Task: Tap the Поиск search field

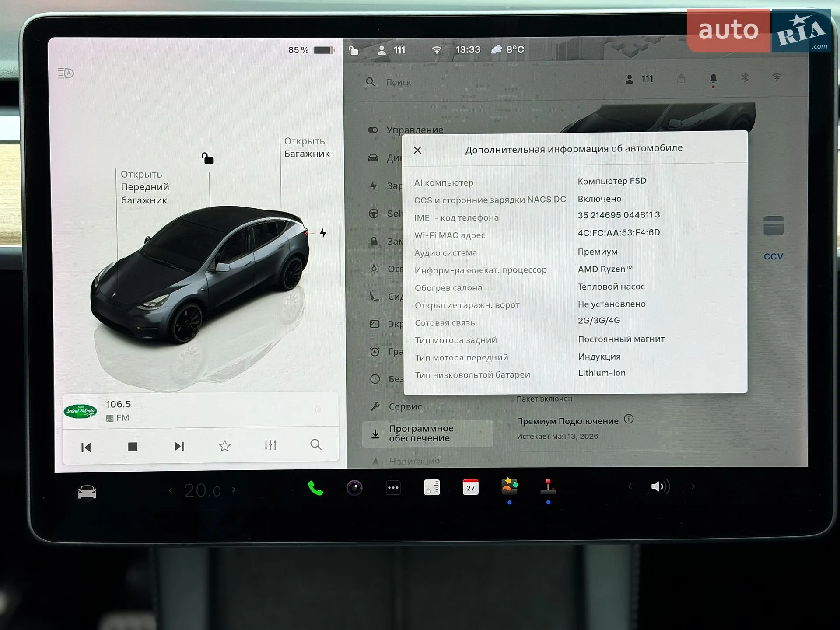Action: click(398, 82)
